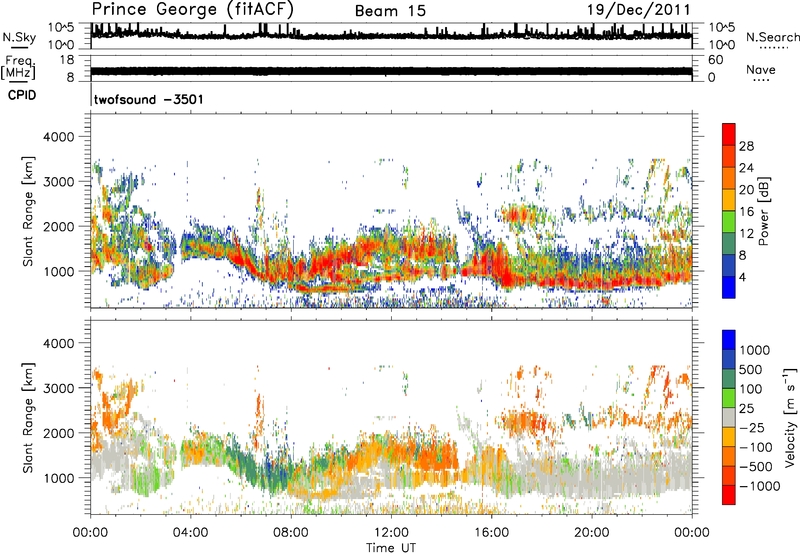Select the Slant Range label of the velocity panel
Viewport: 800px width, 554px height.
point(28,417)
